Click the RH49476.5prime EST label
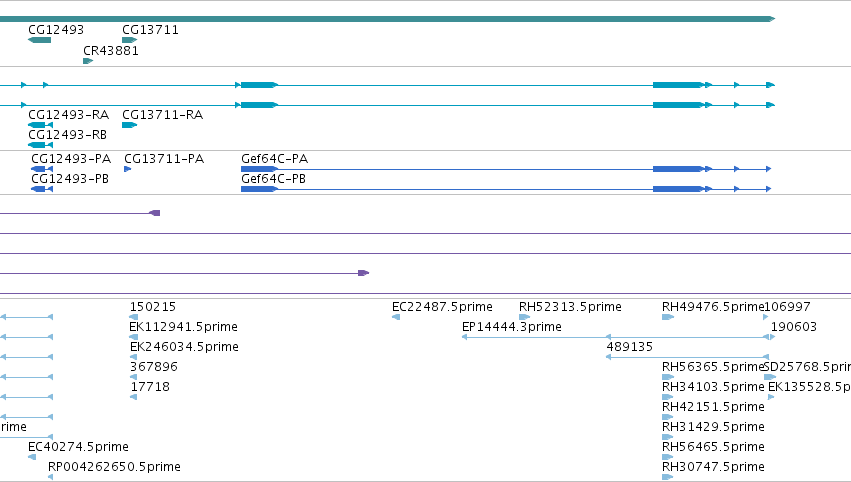This screenshot has height=482, width=851. point(713,307)
